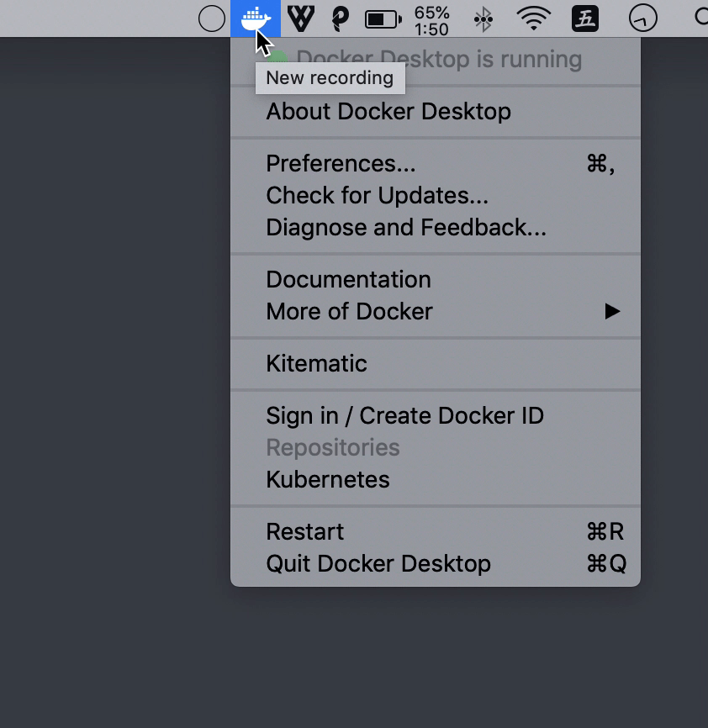Select Quit Docker Desktop
The width and height of the screenshot is (708, 728).
click(x=436, y=563)
